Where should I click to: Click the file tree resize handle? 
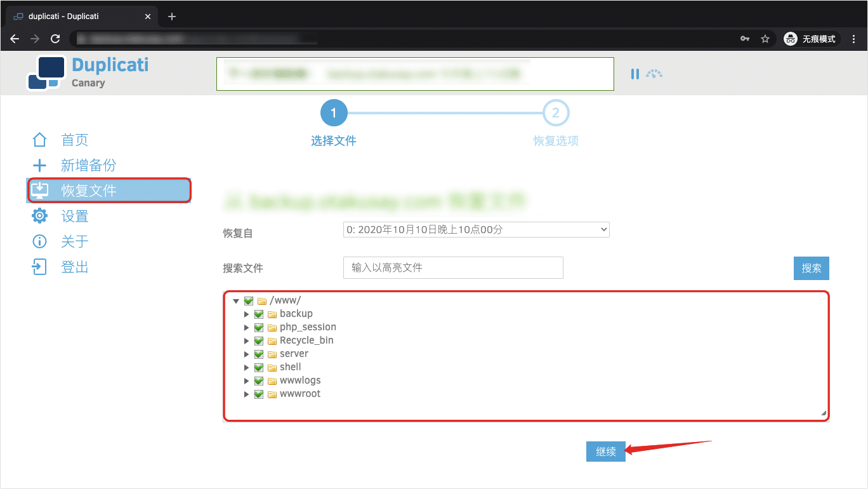point(824,413)
